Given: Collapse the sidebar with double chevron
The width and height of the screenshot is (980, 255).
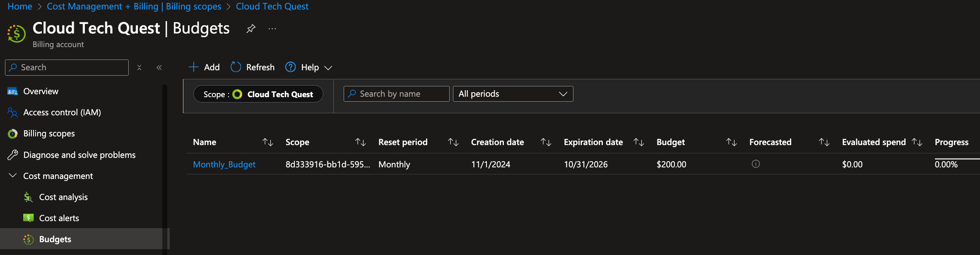Looking at the screenshot, I should point(159,67).
